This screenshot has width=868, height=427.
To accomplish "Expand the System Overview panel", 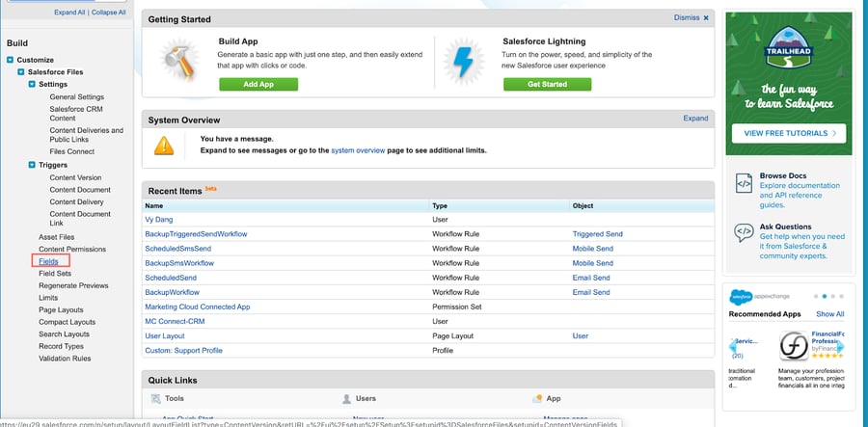I will (695, 119).
